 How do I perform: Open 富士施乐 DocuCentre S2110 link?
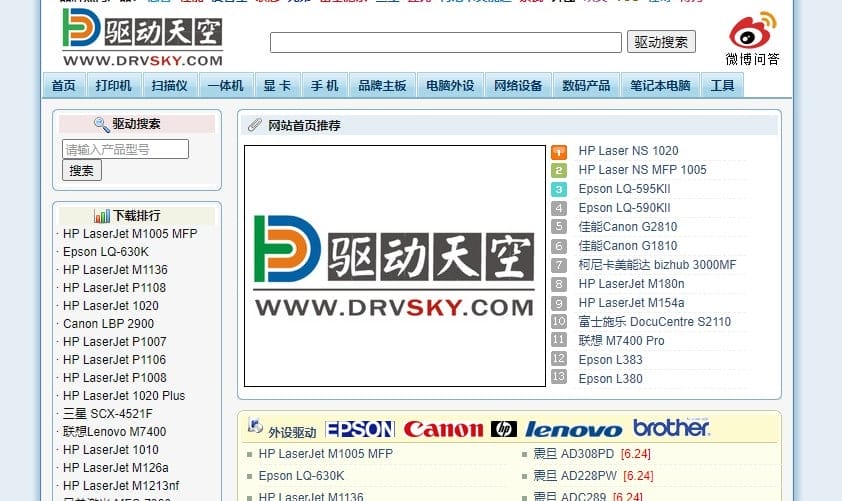pos(655,322)
